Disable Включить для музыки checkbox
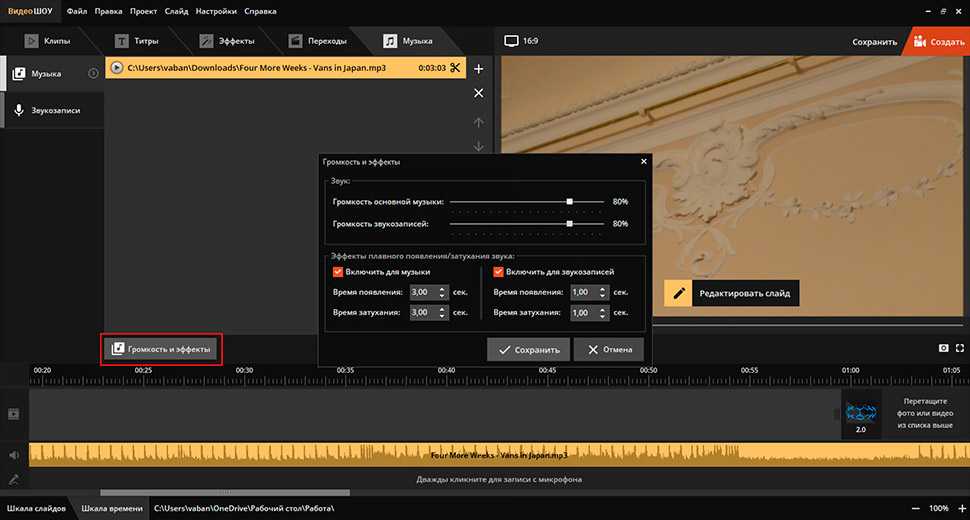Image resolution: width=970 pixels, height=520 pixels. tap(339, 271)
